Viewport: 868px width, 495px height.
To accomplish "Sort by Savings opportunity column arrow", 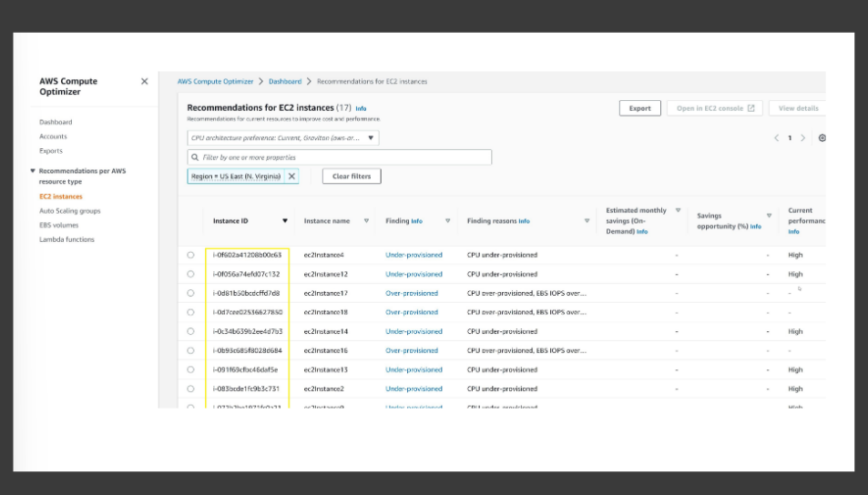I will point(769,216).
